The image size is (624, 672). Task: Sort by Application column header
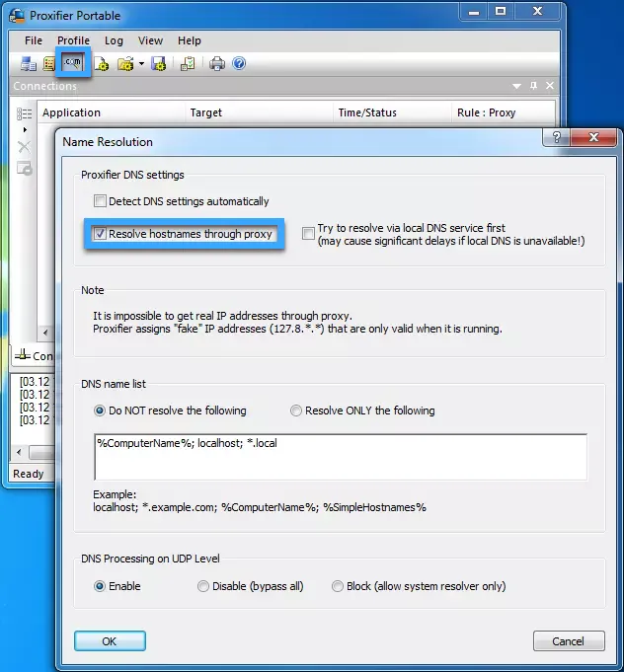[112, 112]
